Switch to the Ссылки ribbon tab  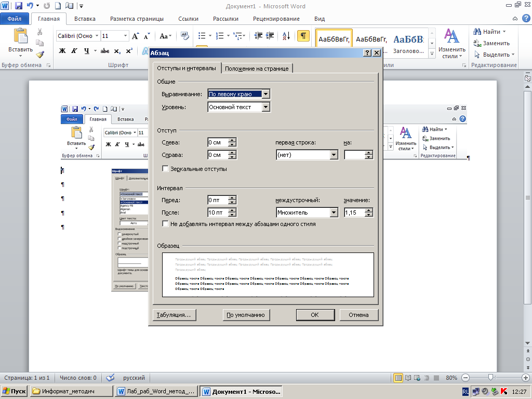click(x=188, y=19)
